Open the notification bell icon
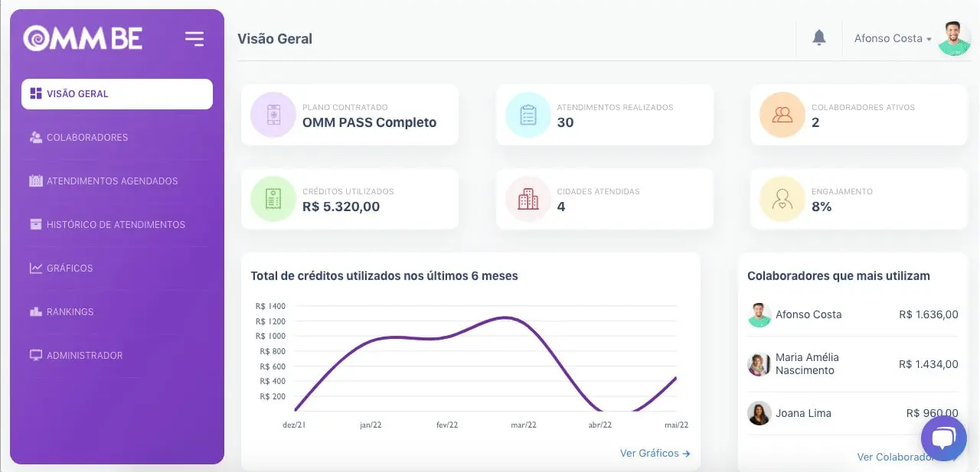Screen dimensions: 980x472 (x=818, y=37)
